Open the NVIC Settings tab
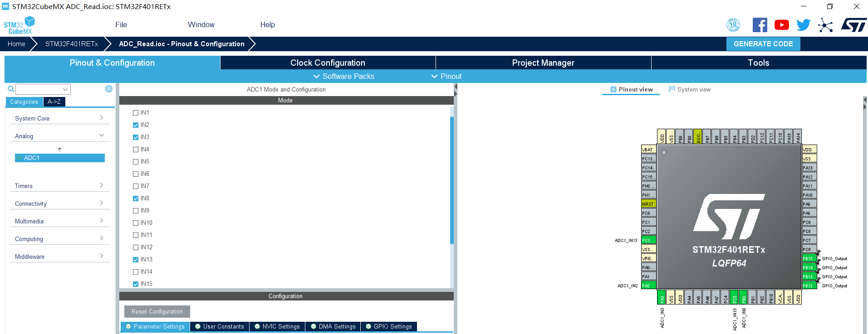This screenshot has height=334, width=868. [x=277, y=326]
